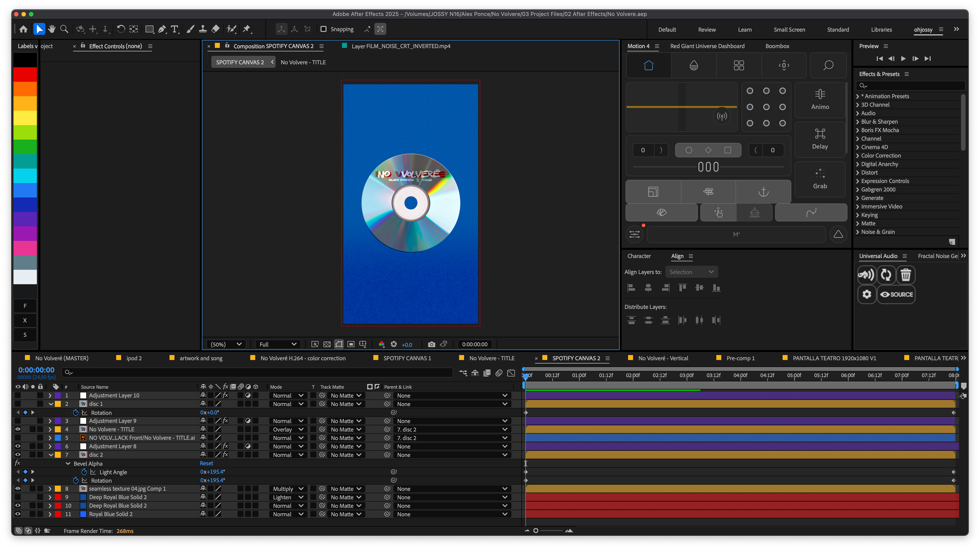
Task: Expand Adjustment Layer 9 properties
Action: tap(50, 421)
